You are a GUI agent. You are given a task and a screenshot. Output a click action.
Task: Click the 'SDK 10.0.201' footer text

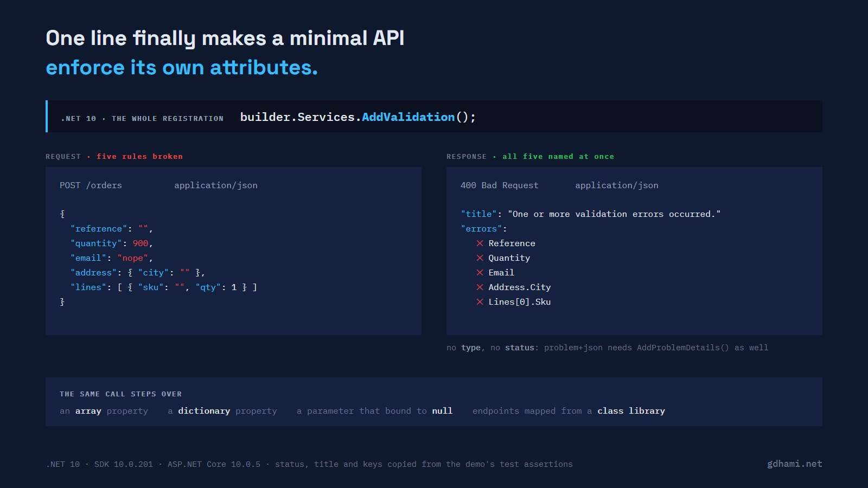click(x=124, y=464)
